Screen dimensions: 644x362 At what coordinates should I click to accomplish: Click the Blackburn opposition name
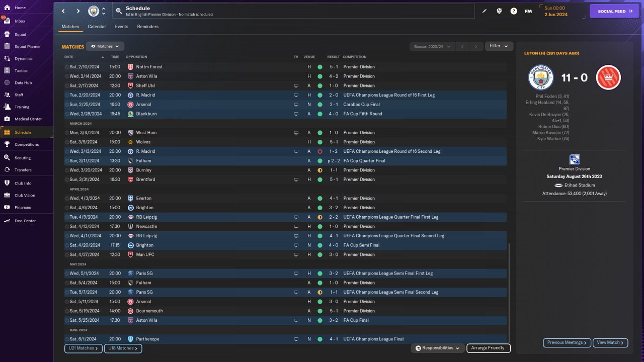pyautogui.click(x=147, y=114)
